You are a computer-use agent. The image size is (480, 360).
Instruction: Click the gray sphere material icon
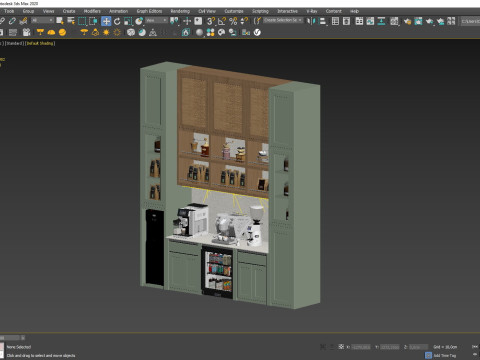199,32
